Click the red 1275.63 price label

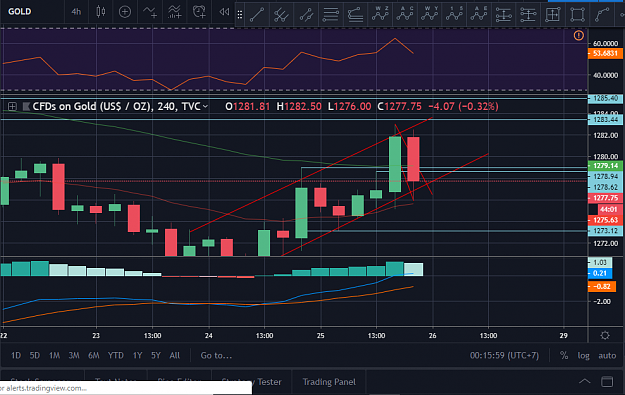coord(605,220)
